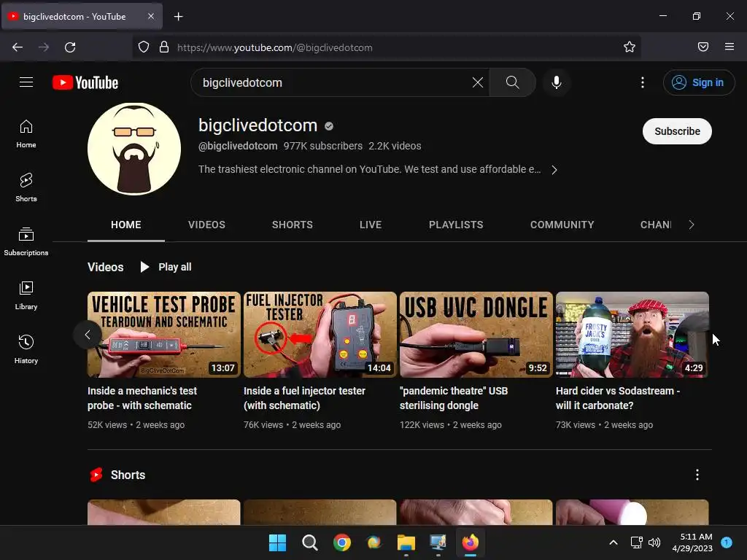747x560 pixels.
Task: Click the Videos section heading
Action: click(x=105, y=267)
